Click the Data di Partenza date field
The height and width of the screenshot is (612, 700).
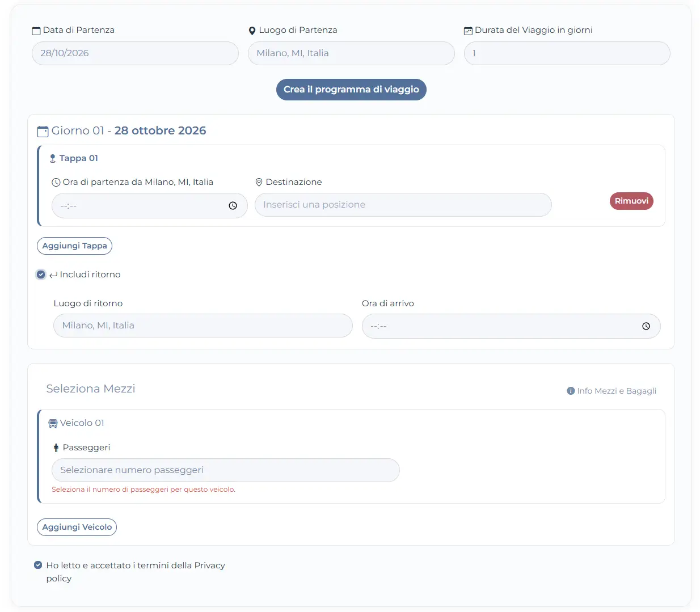coord(135,53)
